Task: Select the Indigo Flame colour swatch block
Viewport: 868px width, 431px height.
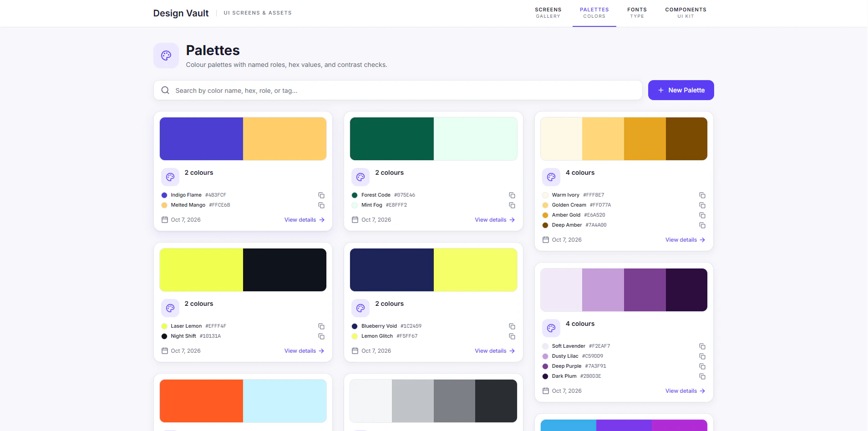Action: [x=201, y=139]
